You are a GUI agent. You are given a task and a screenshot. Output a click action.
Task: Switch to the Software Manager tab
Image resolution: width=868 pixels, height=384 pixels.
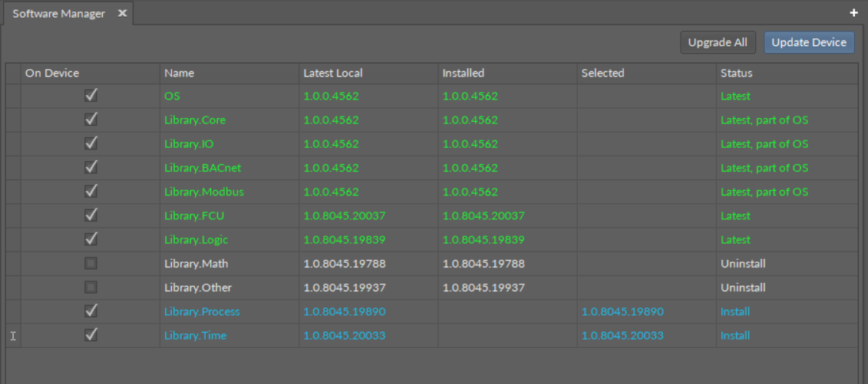[x=59, y=14]
